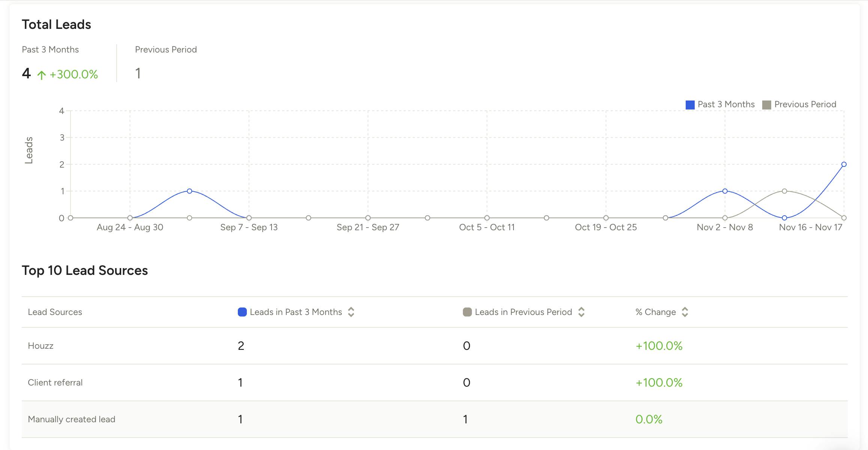
Task: Open Manually created lead source row
Action: (x=71, y=419)
